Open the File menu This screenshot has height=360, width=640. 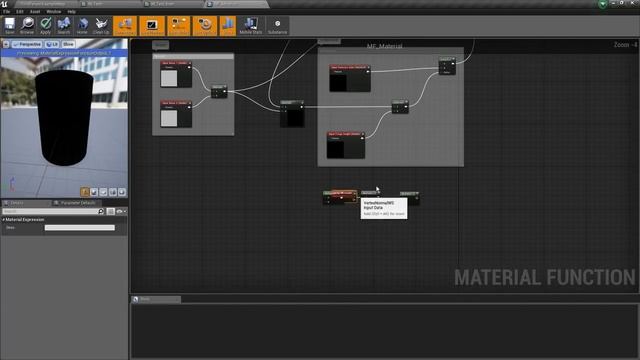tap(7, 11)
